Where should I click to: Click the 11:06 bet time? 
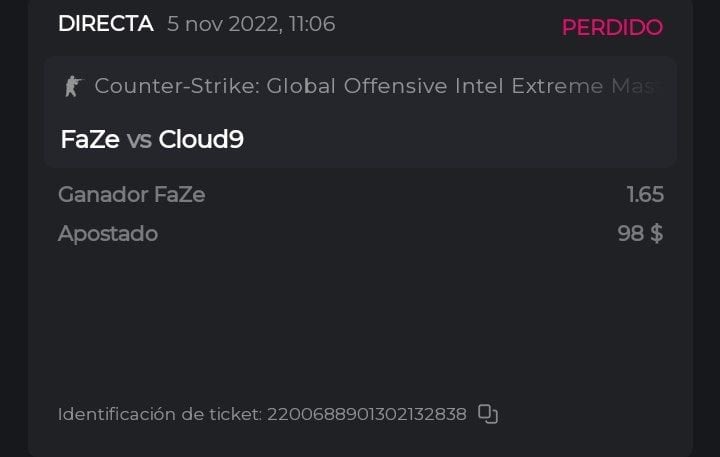click(x=310, y=24)
